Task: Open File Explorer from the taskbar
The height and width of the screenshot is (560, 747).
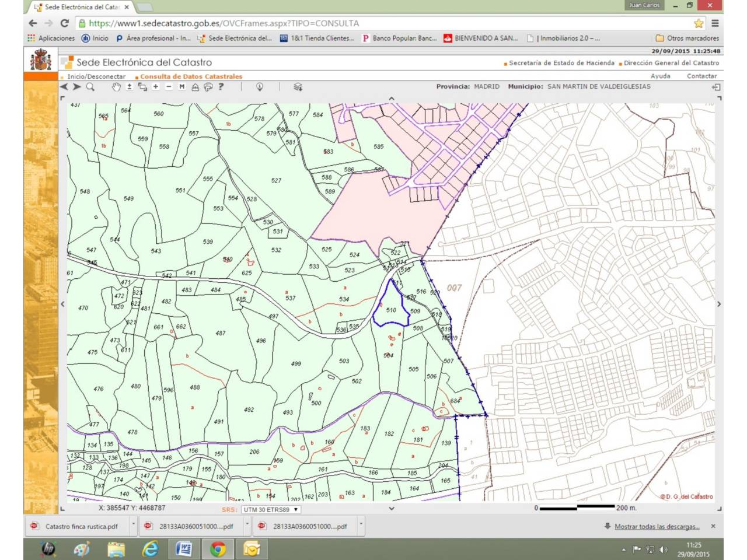Action: click(116, 549)
